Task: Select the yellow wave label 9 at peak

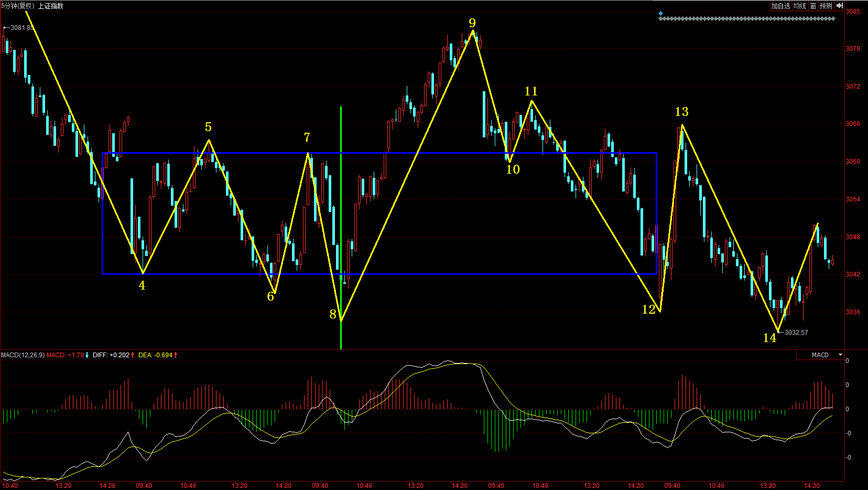Action: coord(472,23)
